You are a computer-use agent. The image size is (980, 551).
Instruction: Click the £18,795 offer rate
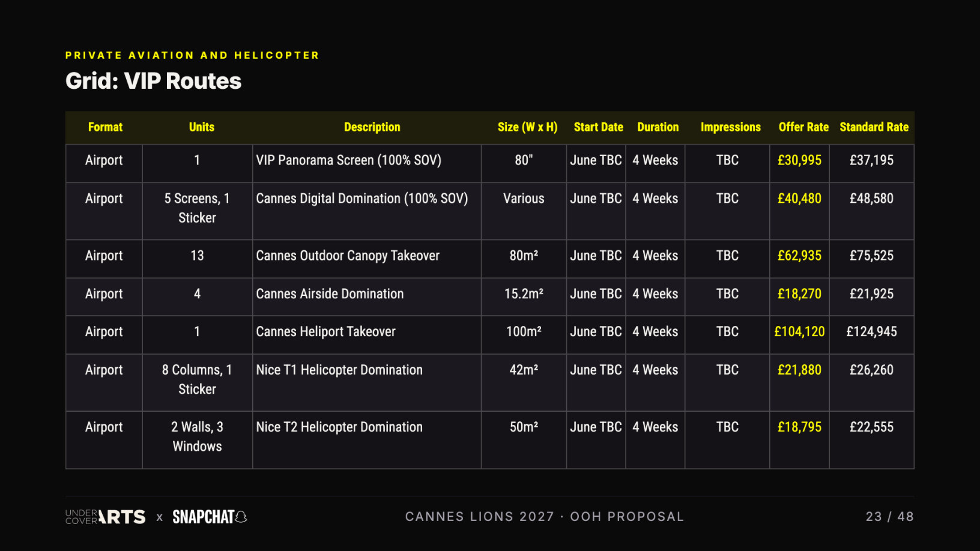pyautogui.click(x=799, y=427)
